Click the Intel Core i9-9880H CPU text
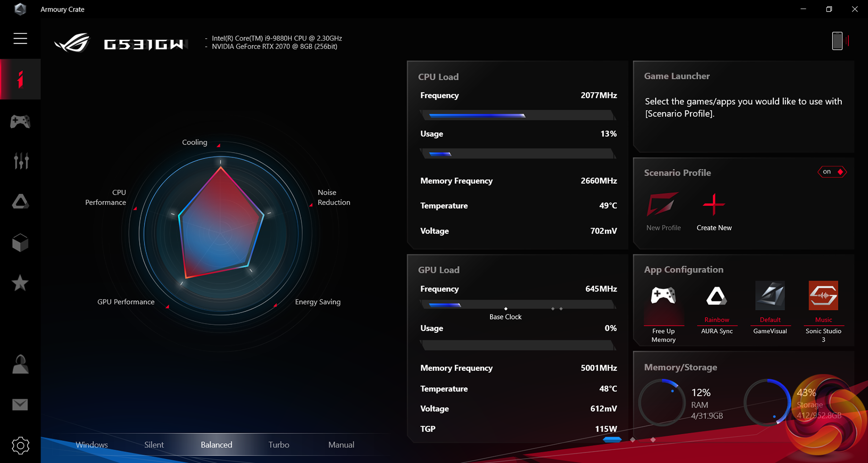 tap(277, 38)
